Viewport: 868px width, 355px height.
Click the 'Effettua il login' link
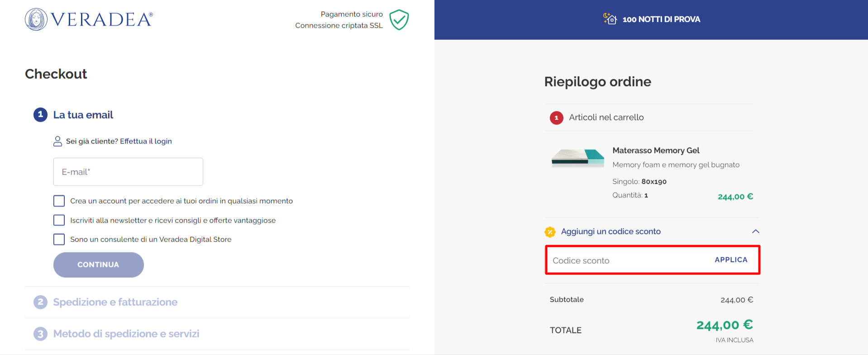[146, 141]
